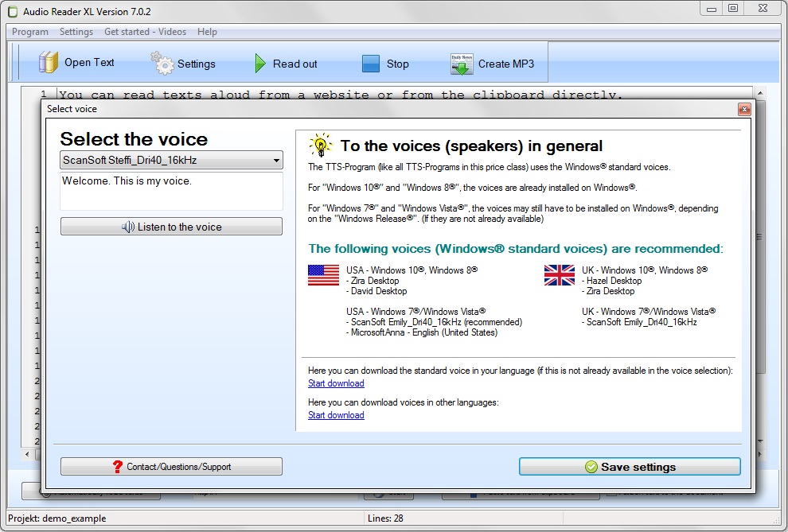
Task: Click the Welcome sample text field
Action: [171, 191]
